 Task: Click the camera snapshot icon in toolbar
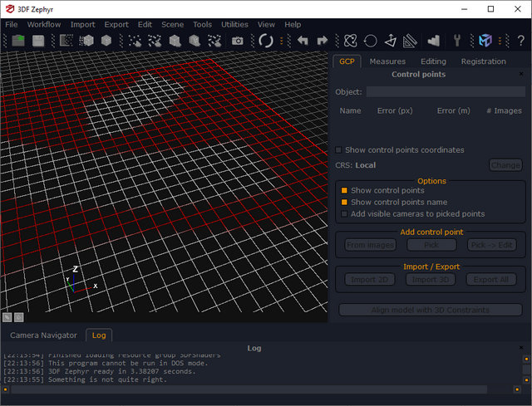pyautogui.click(x=238, y=41)
